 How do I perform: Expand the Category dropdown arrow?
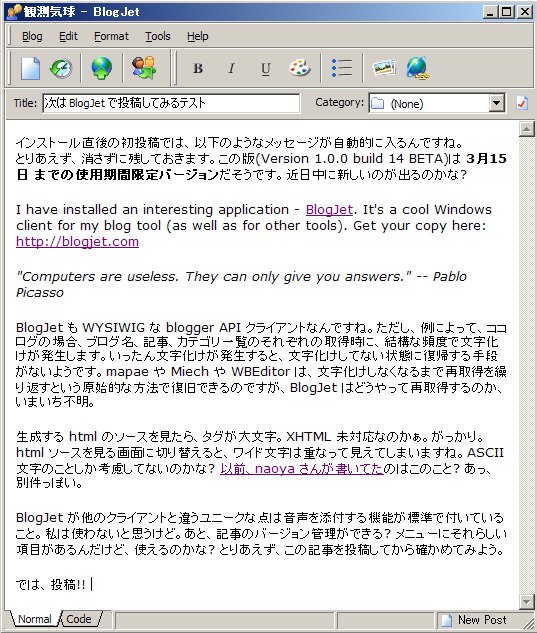click(x=497, y=103)
